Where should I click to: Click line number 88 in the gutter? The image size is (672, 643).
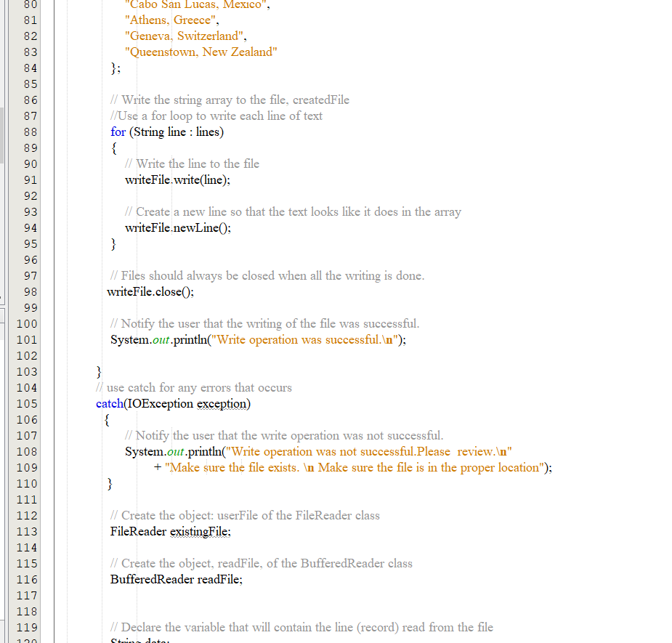pyautogui.click(x=30, y=132)
